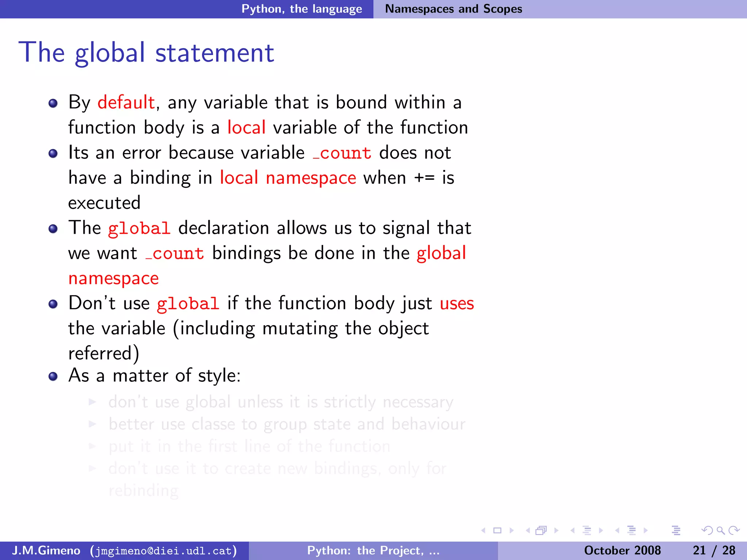The width and height of the screenshot is (747, 560).
Task: Click red '_count' after 'because variable'
Action: pos(342,153)
